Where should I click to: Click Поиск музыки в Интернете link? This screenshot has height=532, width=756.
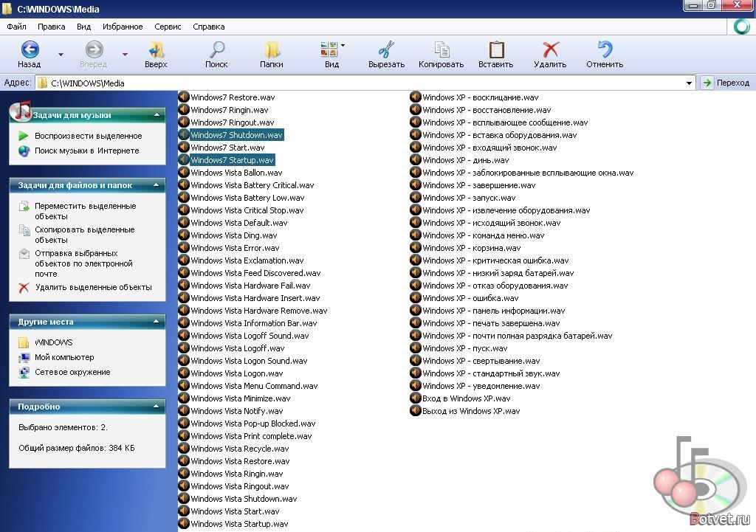pos(87,151)
